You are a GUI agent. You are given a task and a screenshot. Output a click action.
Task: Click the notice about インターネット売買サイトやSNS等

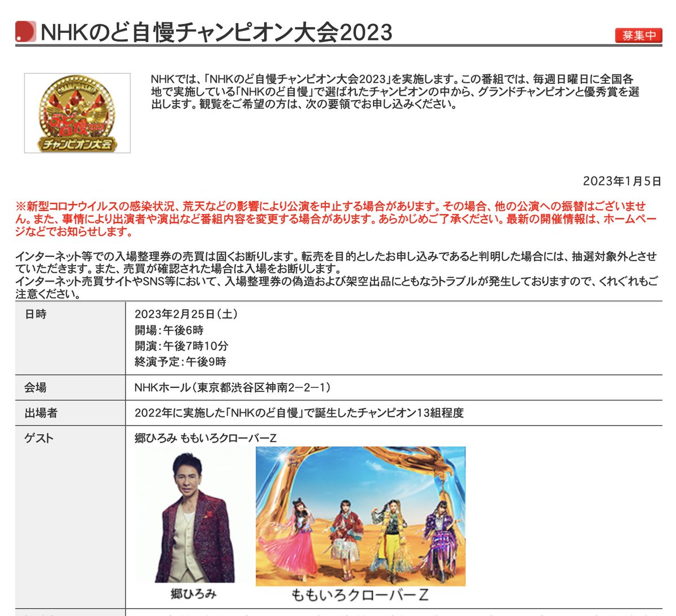(x=336, y=288)
